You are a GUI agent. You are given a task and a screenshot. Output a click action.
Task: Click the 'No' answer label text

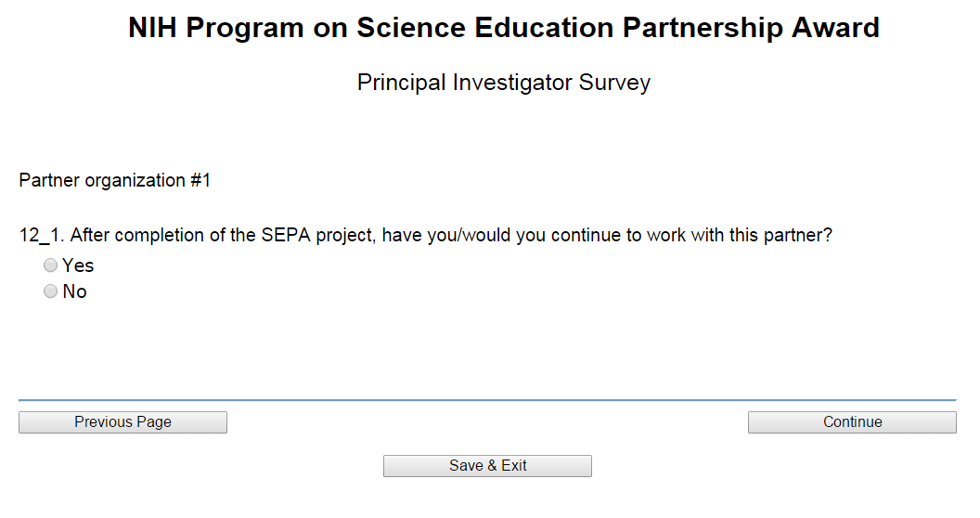(75, 291)
